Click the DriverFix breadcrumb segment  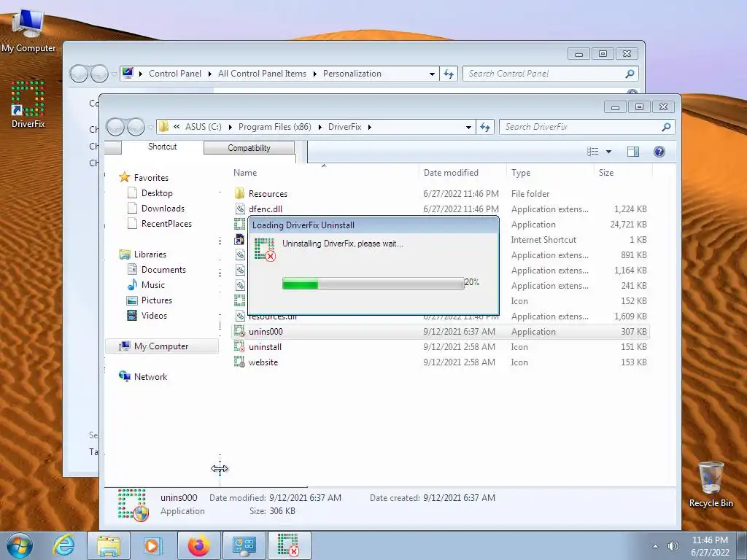coord(344,127)
